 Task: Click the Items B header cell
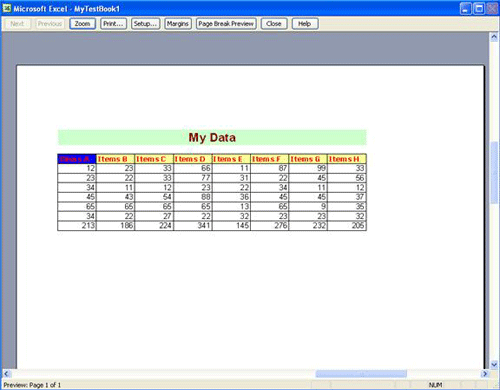[x=115, y=159]
